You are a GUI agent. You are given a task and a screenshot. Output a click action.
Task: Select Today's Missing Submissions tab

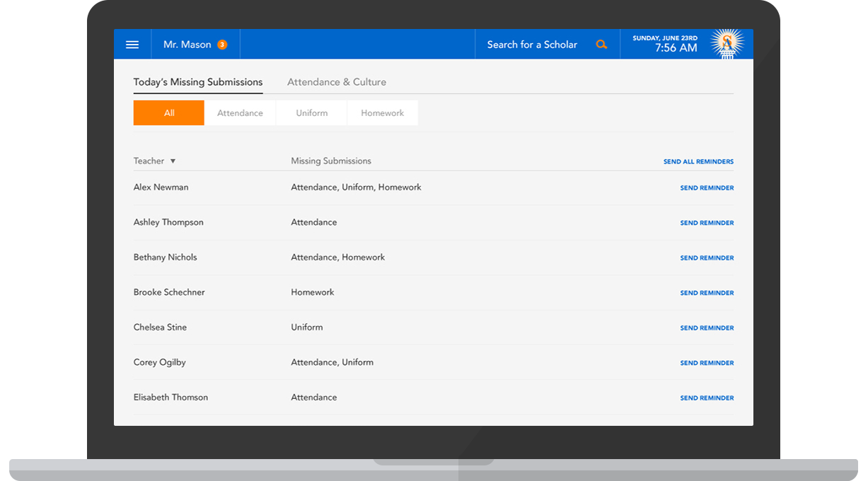[198, 82]
